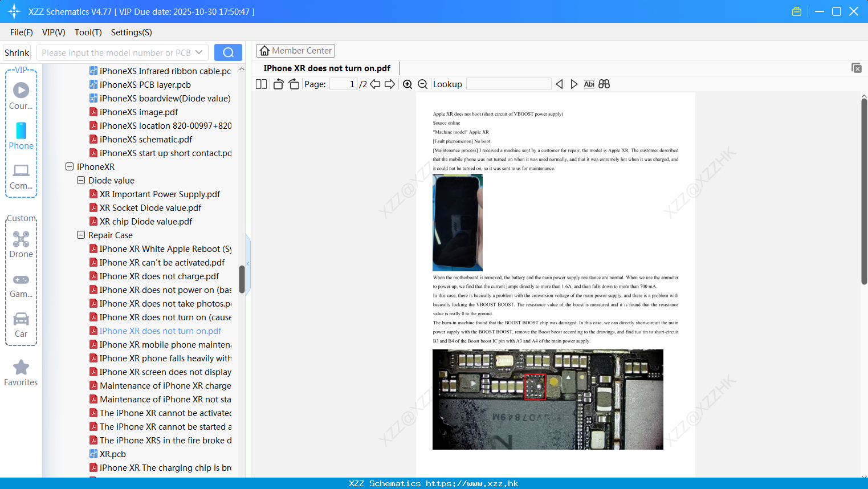
Task: Open the Game console category
Action: 21,285
